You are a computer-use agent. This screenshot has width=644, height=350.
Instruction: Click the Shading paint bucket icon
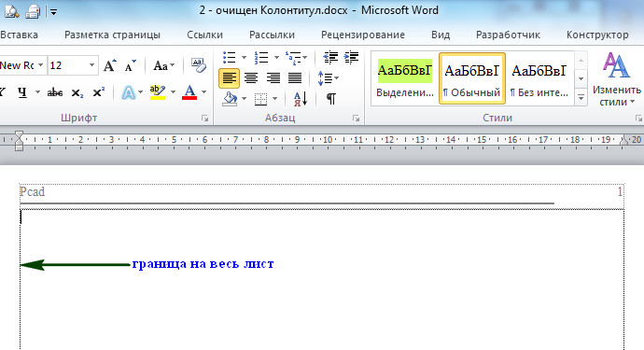230,99
